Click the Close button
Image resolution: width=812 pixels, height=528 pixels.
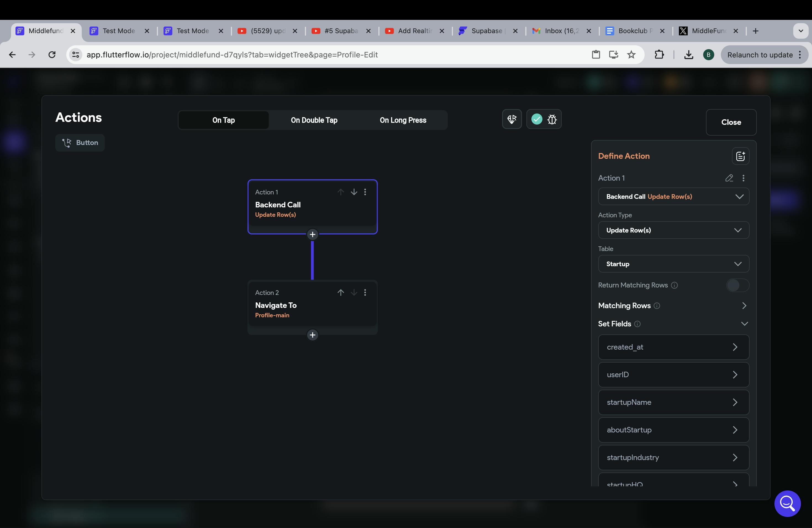(x=731, y=122)
